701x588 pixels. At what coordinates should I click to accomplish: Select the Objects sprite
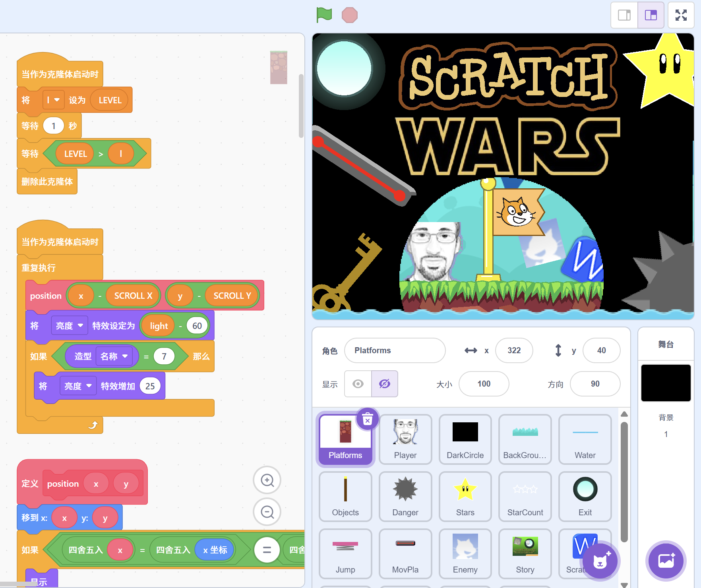pyautogui.click(x=345, y=496)
